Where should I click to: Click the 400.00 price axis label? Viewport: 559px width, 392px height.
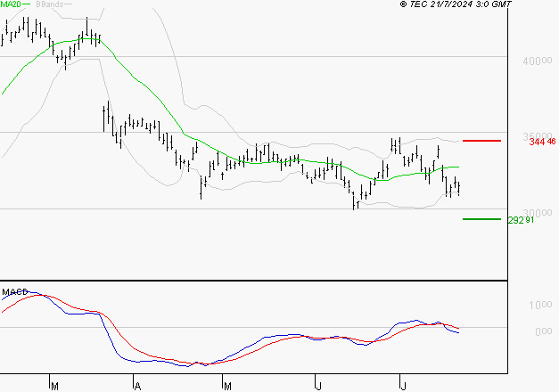pos(538,61)
